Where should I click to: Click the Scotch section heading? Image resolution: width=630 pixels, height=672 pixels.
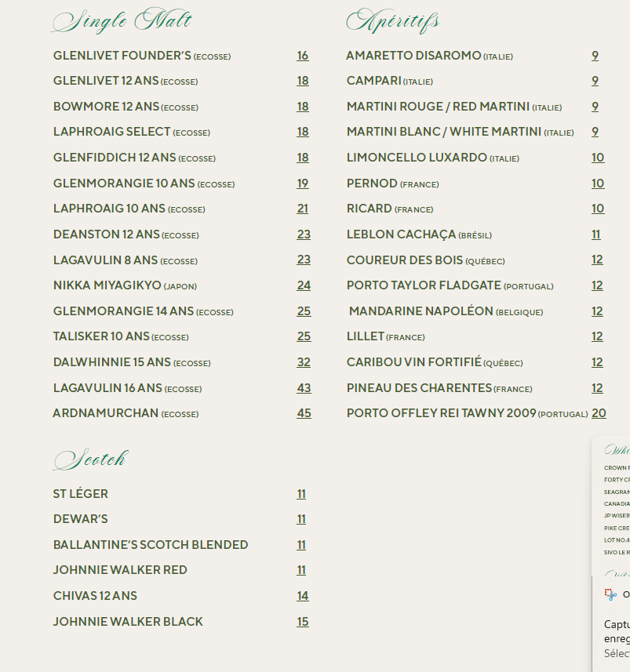pyautogui.click(x=90, y=460)
